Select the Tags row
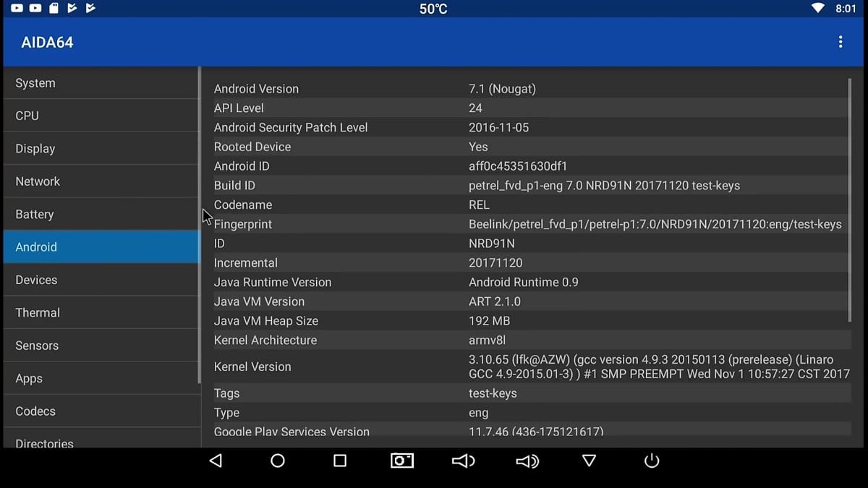 coord(532,393)
